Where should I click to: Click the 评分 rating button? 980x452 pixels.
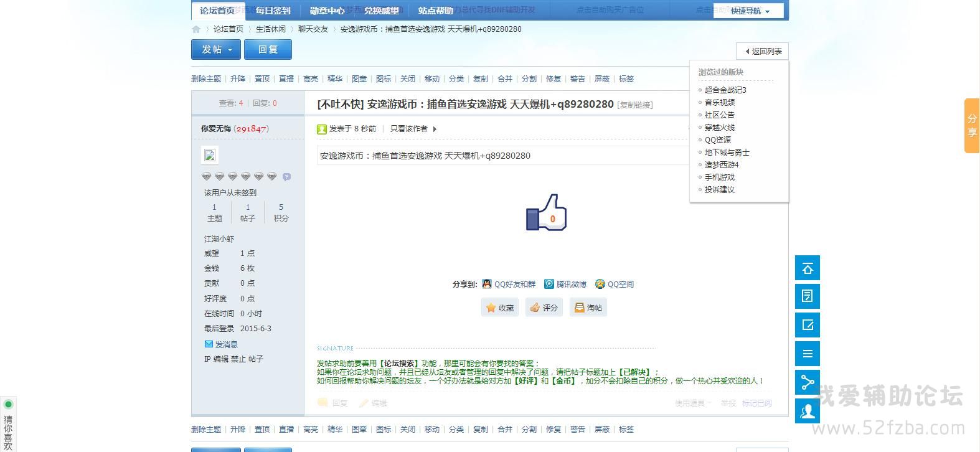544,308
